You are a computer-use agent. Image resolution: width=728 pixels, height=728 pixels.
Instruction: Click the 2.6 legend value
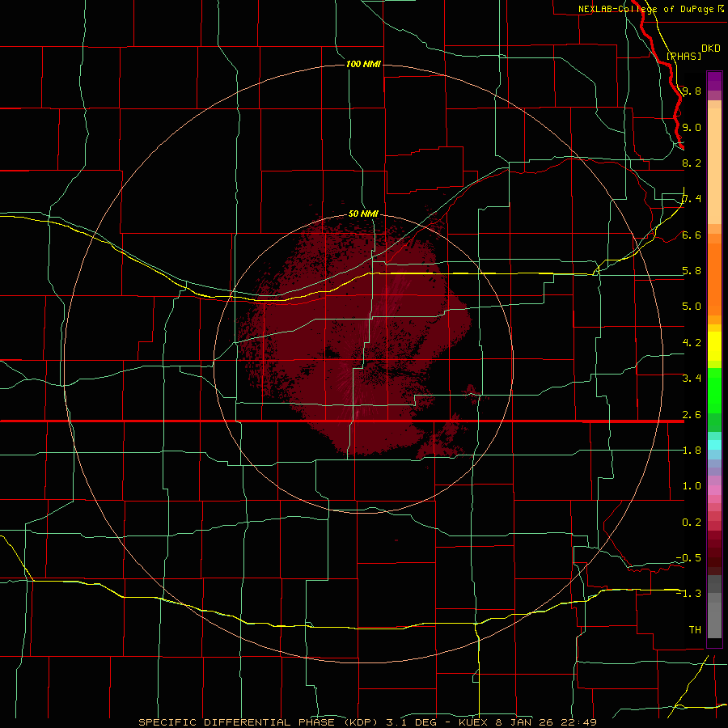tap(692, 415)
